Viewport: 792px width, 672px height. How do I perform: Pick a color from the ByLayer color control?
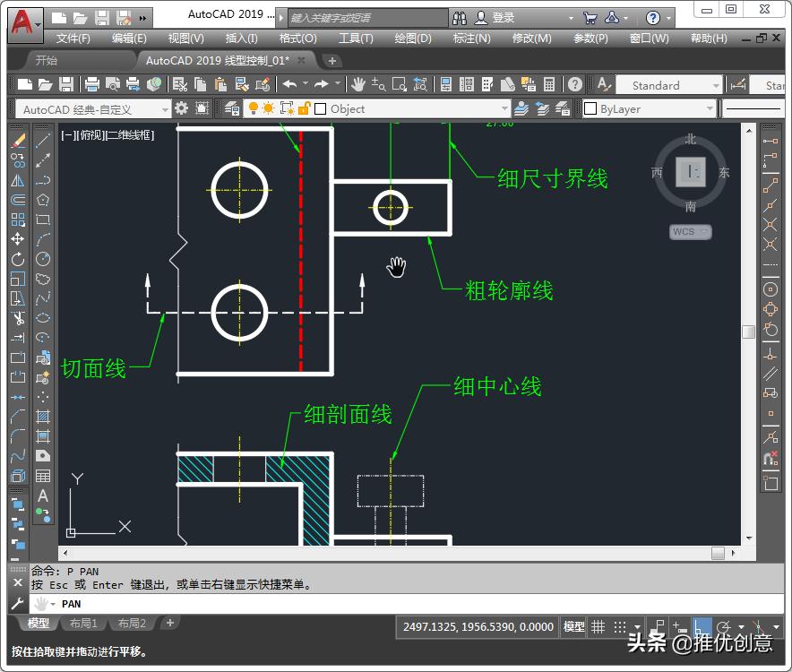tap(650, 108)
